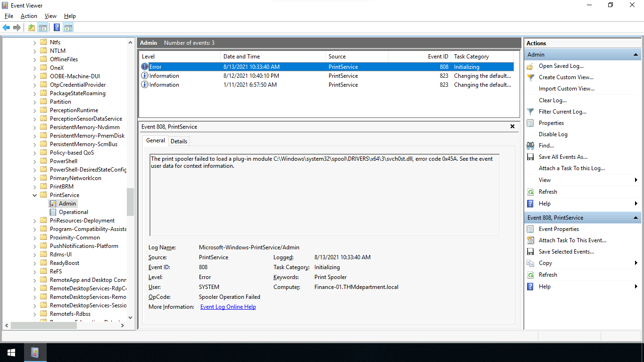Image resolution: width=644 pixels, height=362 pixels.
Task: Click the event description text box
Action: point(324,195)
